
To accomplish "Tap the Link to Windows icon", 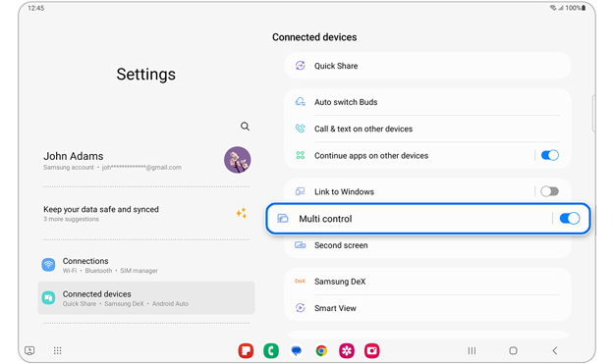I will (x=300, y=191).
